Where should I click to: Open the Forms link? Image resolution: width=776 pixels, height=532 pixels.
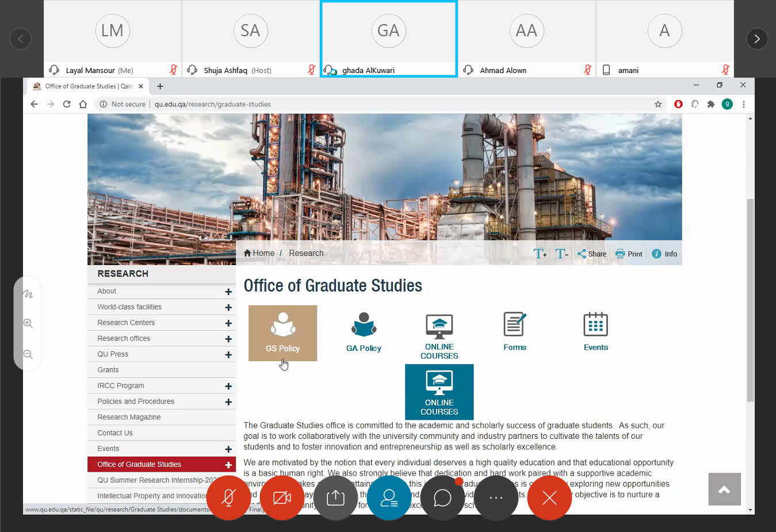pos(514,332)
